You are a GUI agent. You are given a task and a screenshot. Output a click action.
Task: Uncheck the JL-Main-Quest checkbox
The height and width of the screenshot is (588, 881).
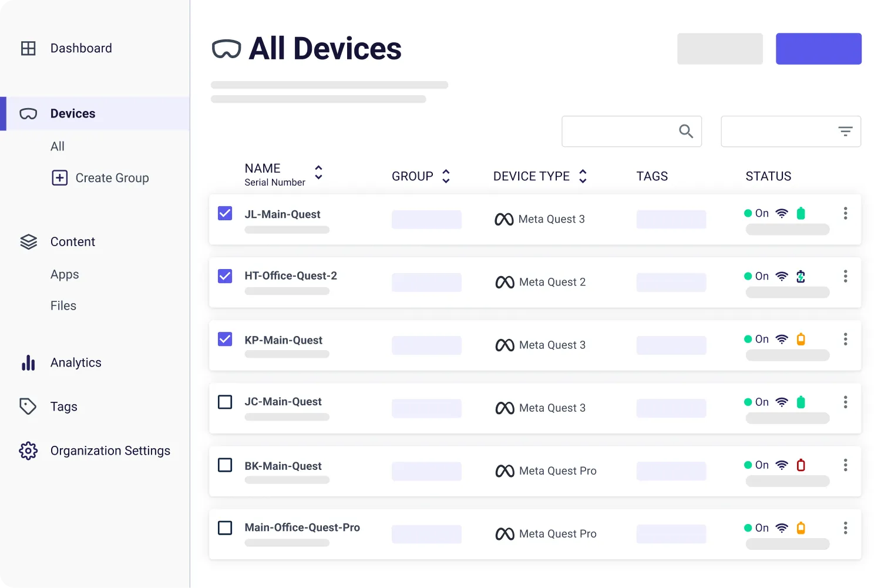[x=225, y=213]
